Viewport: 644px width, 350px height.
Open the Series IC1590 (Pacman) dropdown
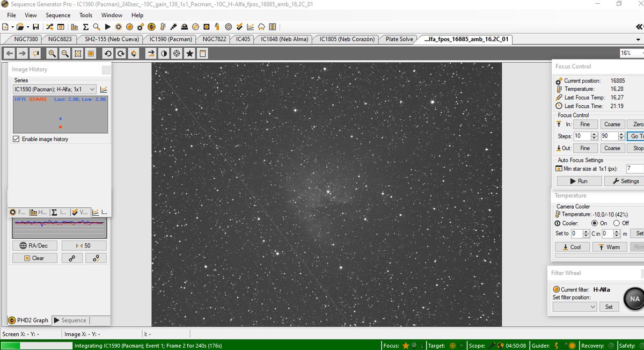point(55,90)
